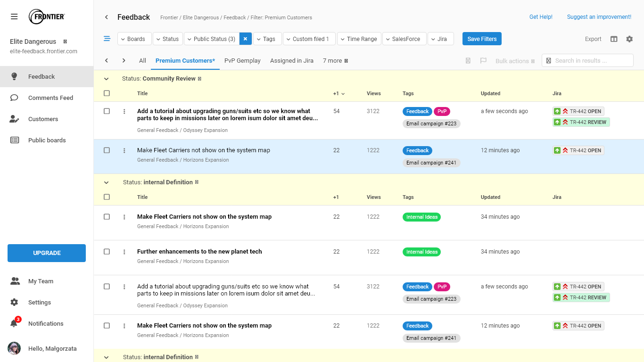Open Notifications bell with badge
Viewport: 644px width, 362px height.
(x=15, y=323)
